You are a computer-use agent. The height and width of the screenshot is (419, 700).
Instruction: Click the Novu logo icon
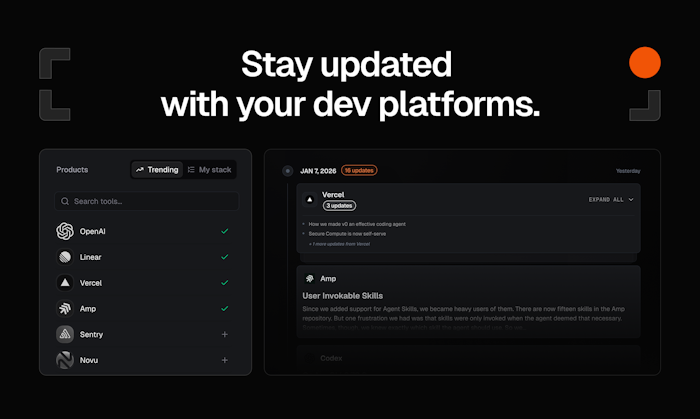65,360
